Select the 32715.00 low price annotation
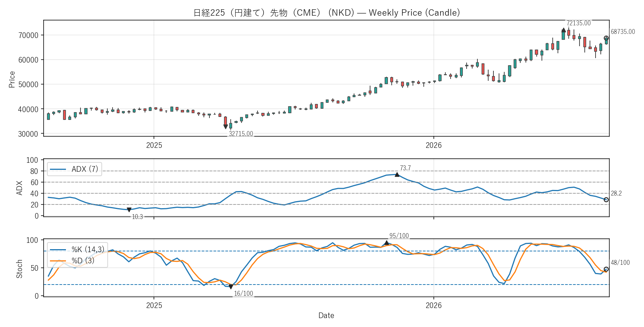The image size is (644, 327). pyautogui.click(x=241, y=134)
